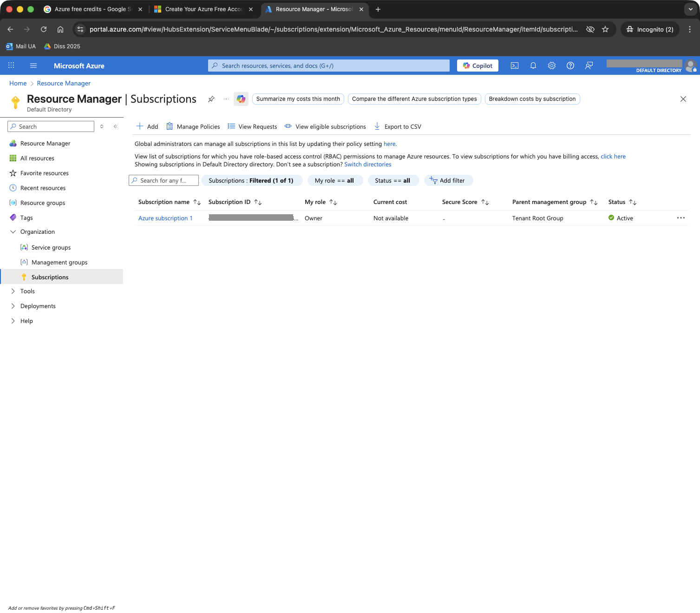Open the My role filter pill
This screenshot has width=700, height=613.
[x=334, y=180]
